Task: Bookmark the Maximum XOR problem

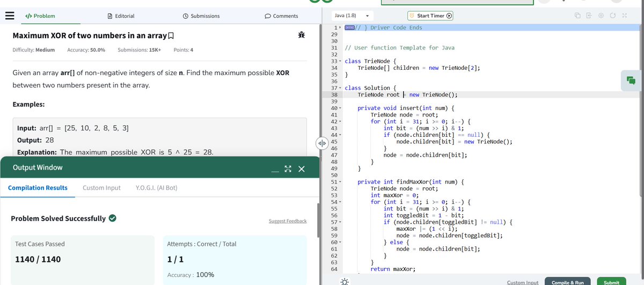Action: pos(171,36)
